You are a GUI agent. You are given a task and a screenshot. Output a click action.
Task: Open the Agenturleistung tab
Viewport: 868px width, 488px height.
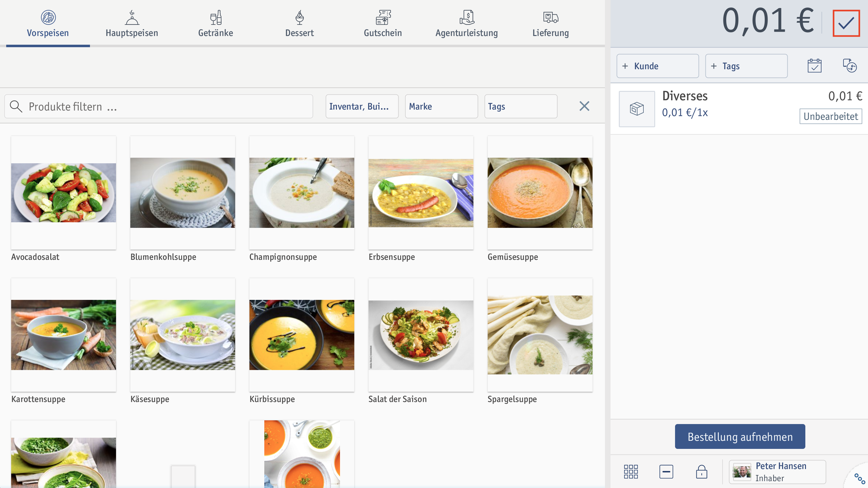click(x=467, y=24)
